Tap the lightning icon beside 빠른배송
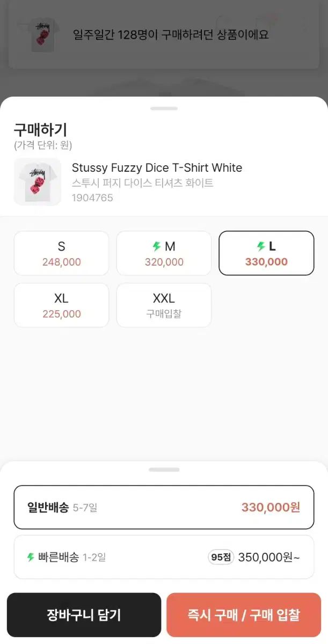The width and height of the screenshot is (328, 644). point(31,557)
